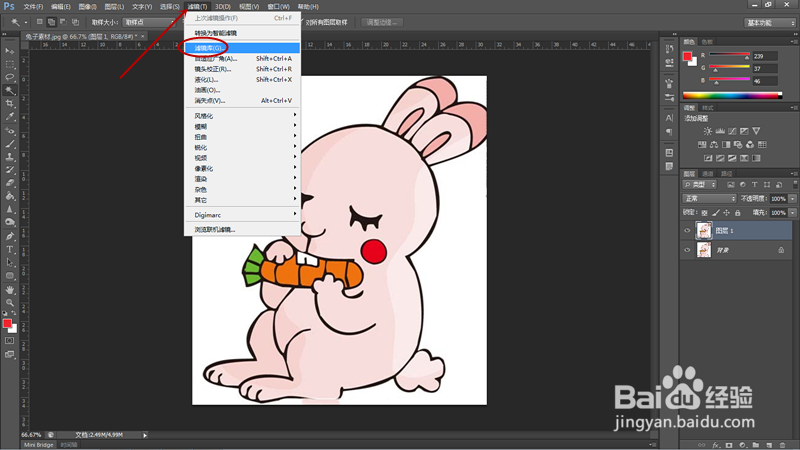This screenshot has height=450, width=800.
Task: Select the Lasso tool
Action: pyautogui.click(x=10, y=77)
